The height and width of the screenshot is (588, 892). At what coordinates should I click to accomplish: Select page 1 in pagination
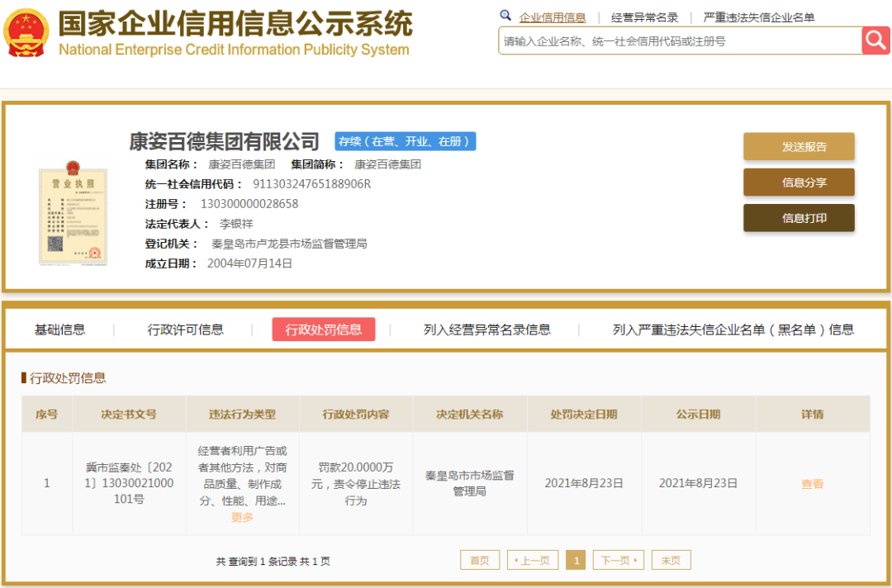coord(576,560)
